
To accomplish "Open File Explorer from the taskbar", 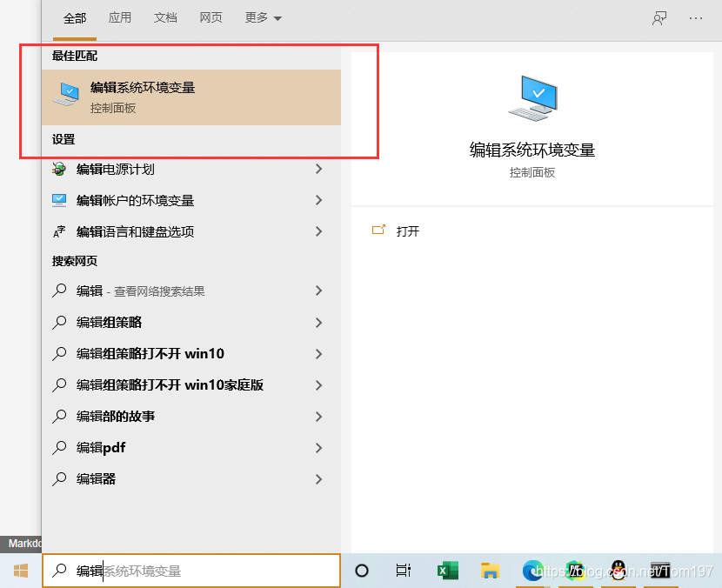I will (x=490, y=571).
